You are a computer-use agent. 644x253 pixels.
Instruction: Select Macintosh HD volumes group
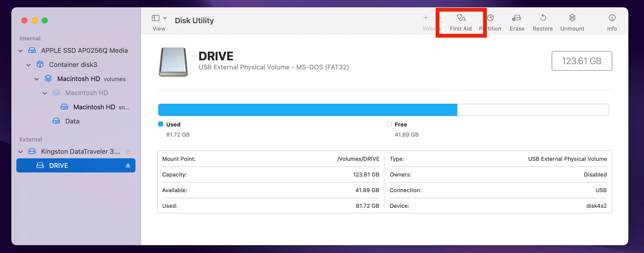click(x=76, y=79)
